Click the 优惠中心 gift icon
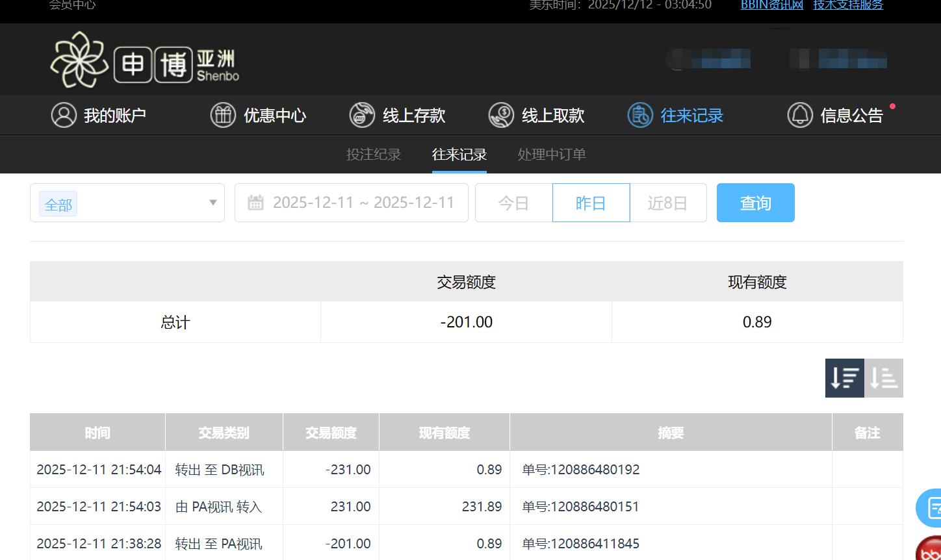 222,115
